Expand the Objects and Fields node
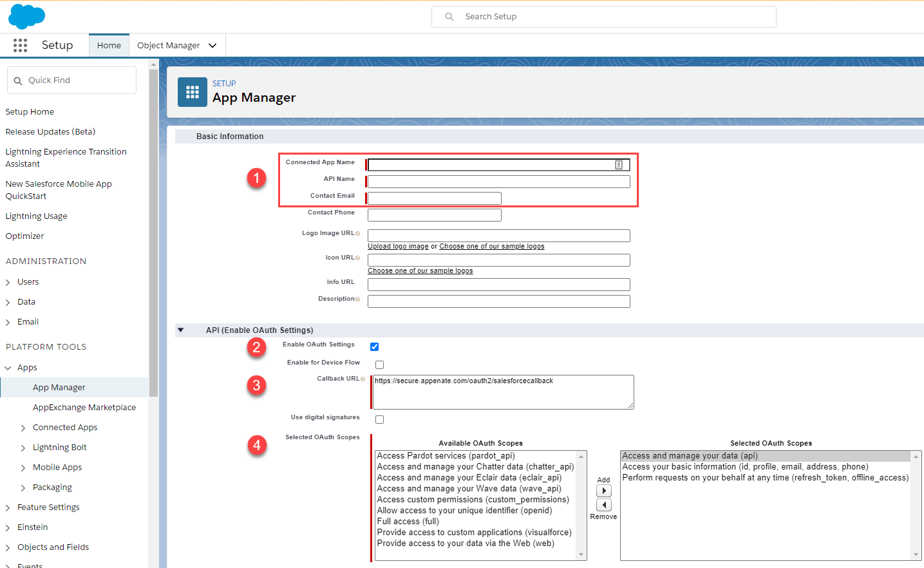 (8, 547)
